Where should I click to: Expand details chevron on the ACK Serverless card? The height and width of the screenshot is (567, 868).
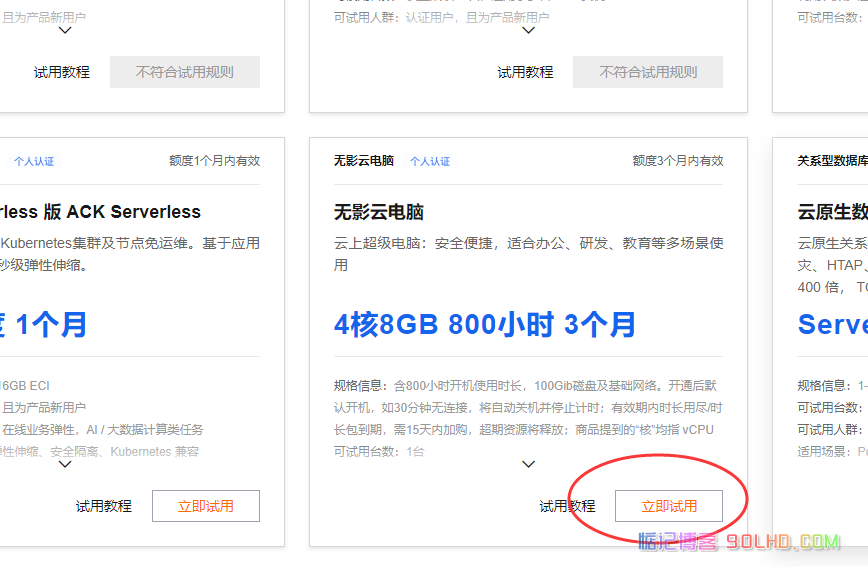tap(65, 464)
